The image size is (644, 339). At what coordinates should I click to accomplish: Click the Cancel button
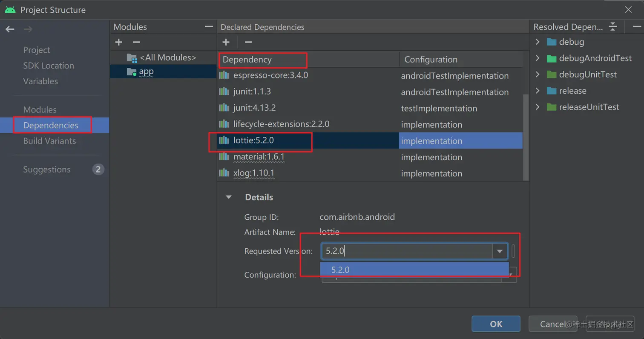(x=553, y=324)
